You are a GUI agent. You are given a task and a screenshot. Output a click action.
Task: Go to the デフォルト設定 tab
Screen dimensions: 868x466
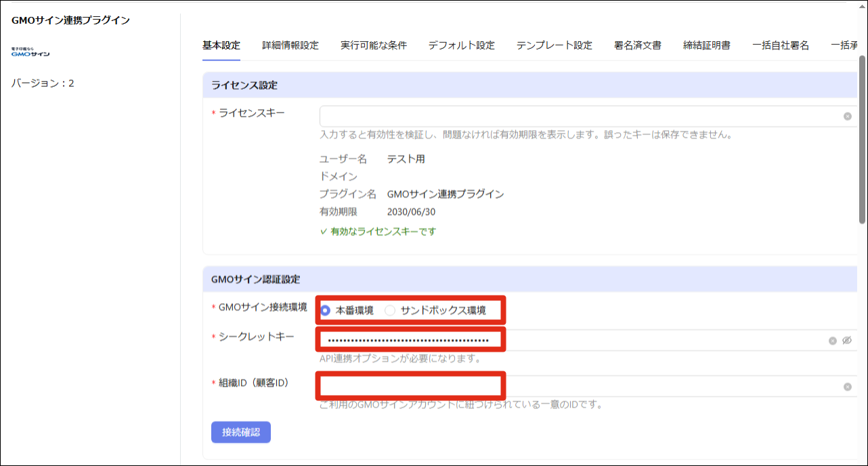[x=461, y=46]
